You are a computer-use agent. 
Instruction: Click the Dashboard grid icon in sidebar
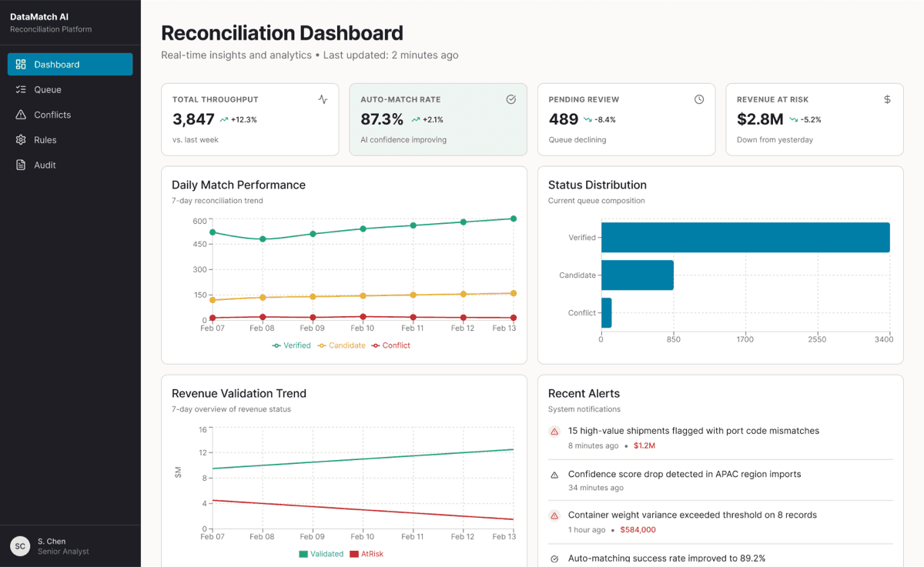click(21, 65)
